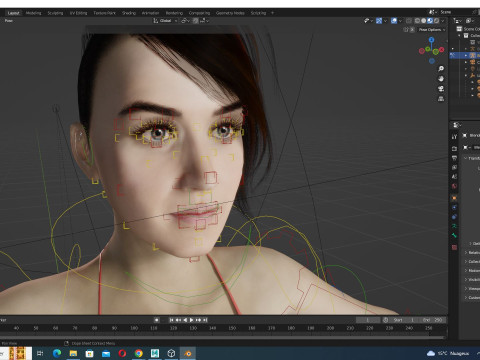Launch Microsoft Edge from taskbar
The image size is (480, 360).
click(57, 353)
